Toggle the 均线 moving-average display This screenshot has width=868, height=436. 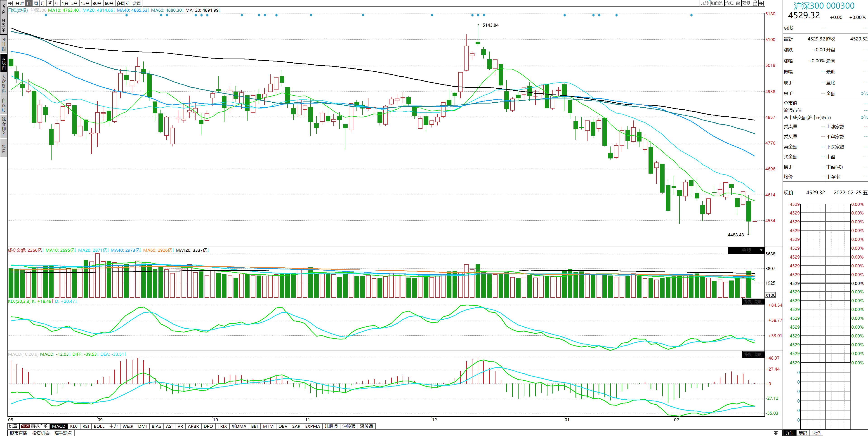(x=729, y=3)
